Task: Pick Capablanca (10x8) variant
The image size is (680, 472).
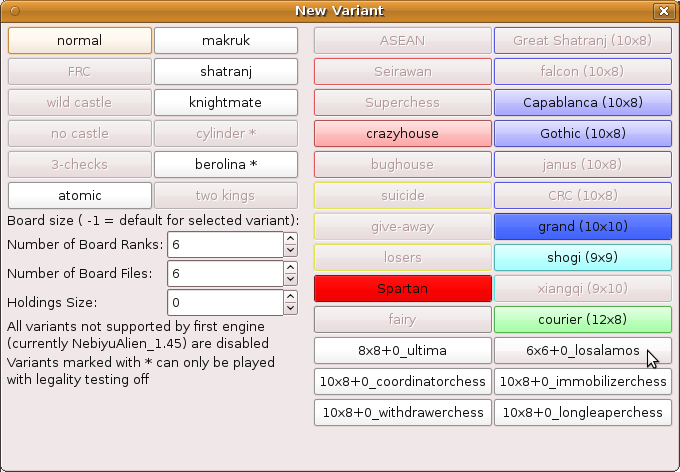Action: pyautogui.click(x=583, y=103)
